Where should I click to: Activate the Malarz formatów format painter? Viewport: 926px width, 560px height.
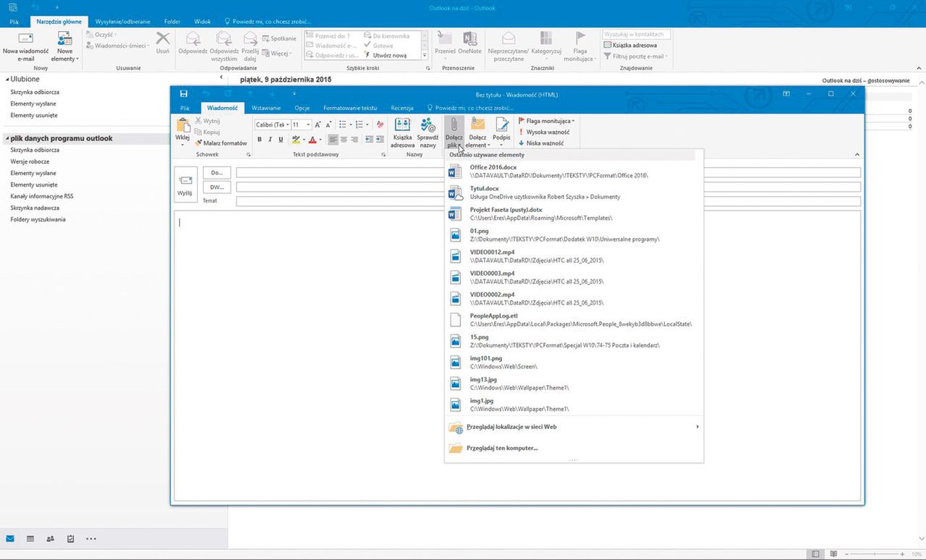[221, 143]
